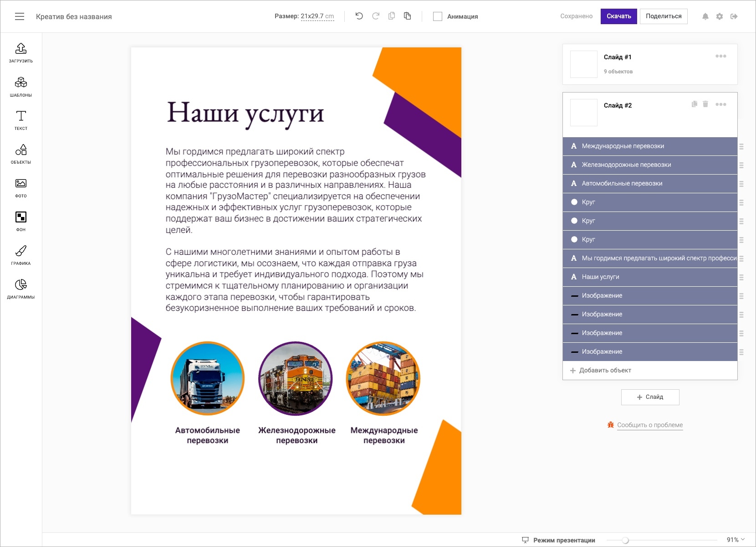This screenshot has height=547, width=756.
Task: Start Режим презентации
Action: 564,540
